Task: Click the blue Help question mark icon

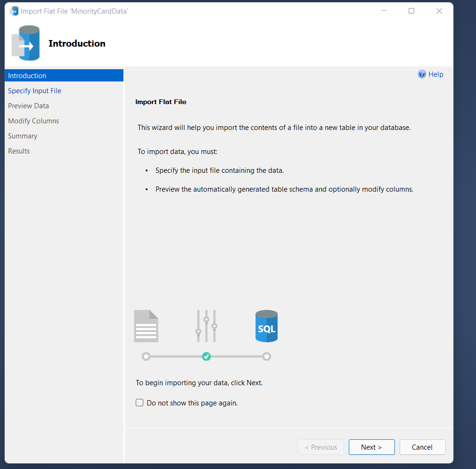Action: (422, 74)
